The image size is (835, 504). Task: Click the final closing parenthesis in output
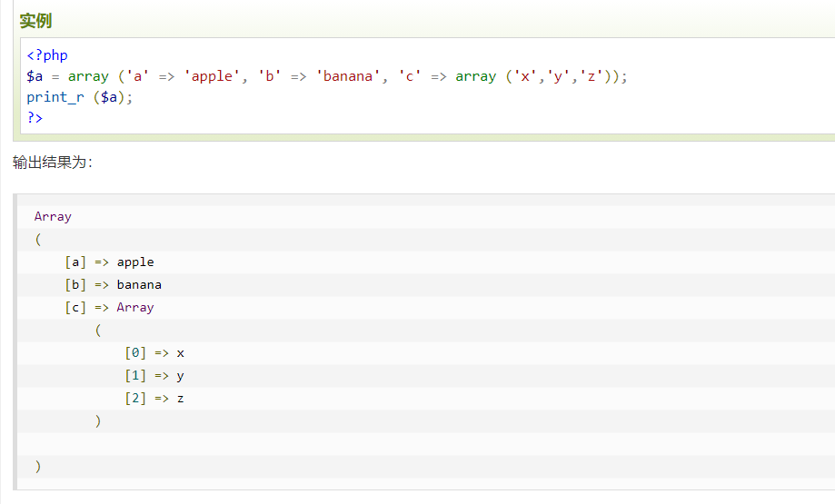tap(38, 467)
